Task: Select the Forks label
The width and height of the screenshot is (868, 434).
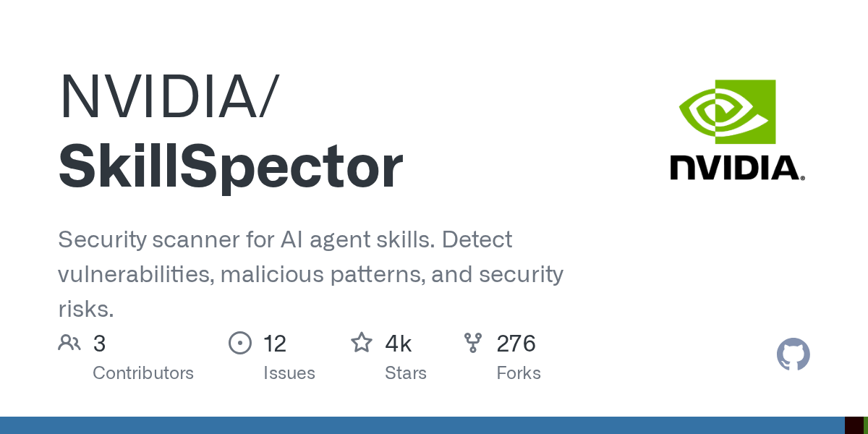Action: point(519,373)
